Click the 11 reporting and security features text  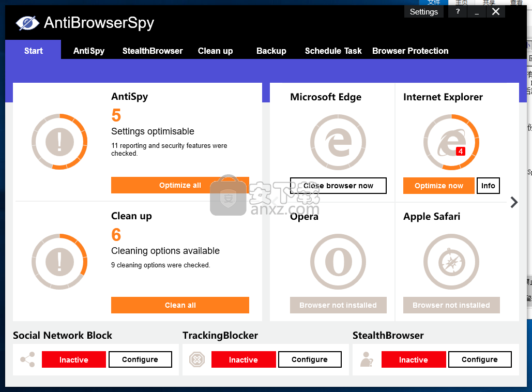click(x=169, y=149)
